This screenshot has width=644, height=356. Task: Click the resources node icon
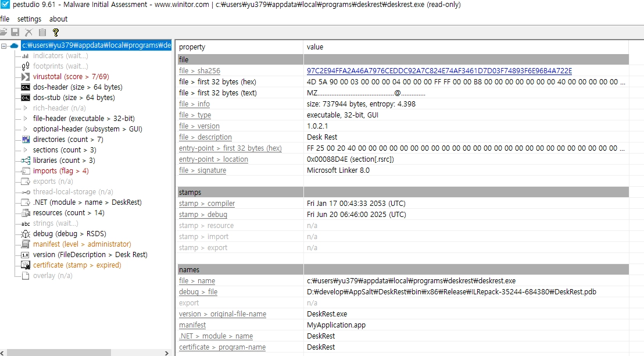(x=26, y=212)
